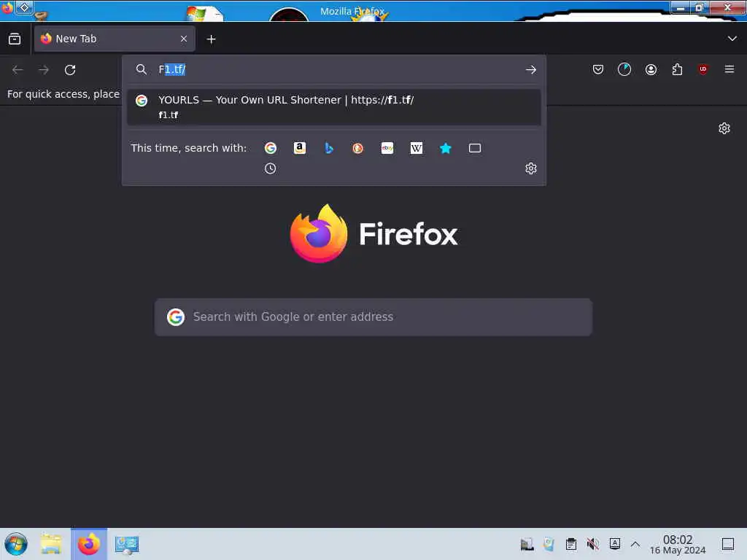Open the system settings taskbar icon
Viewport: 747px width, 560px height.
[x=127, y=545]
